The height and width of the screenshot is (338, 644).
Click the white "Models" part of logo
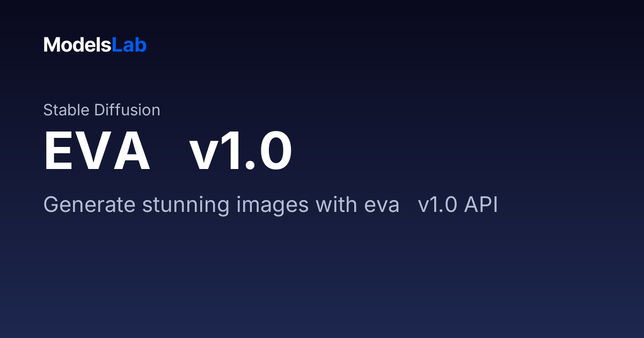(x=77, y=45)
